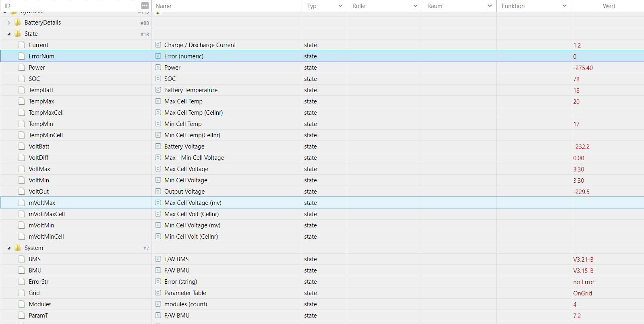Click the file icon of SOC row
This screenshot has height=324, width=644.
click(22, 79)
